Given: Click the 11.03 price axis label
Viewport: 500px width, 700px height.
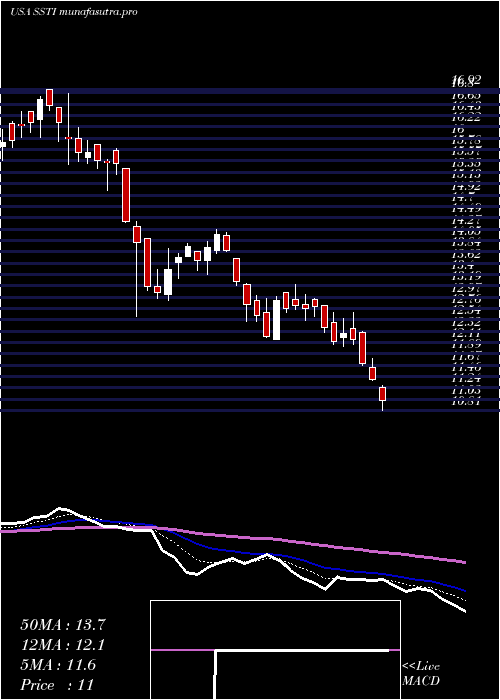Looking at the screenshot, I should (466, 392).
